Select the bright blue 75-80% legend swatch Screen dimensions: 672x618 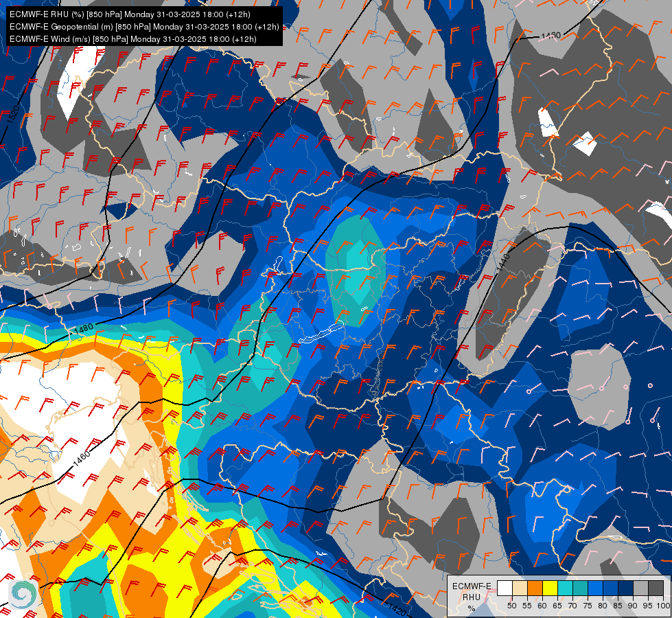pyautogui.click(x=595, y=588)
